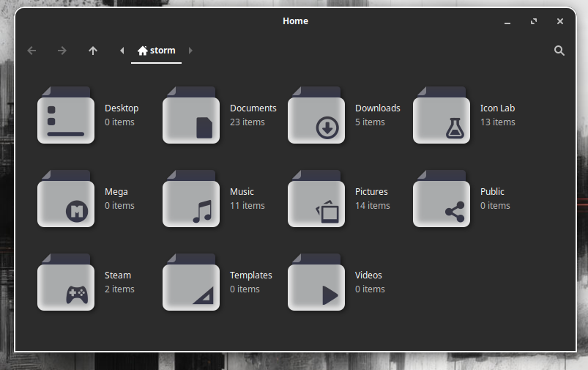This screenshot has width=588, height=370.
Task: Select the "Mega" label text
Action: pyautogui.click(x=116, y=192)
